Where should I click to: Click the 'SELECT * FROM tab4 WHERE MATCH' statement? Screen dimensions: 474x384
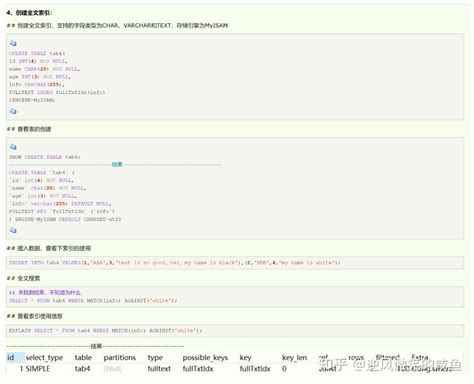[93, 301]
